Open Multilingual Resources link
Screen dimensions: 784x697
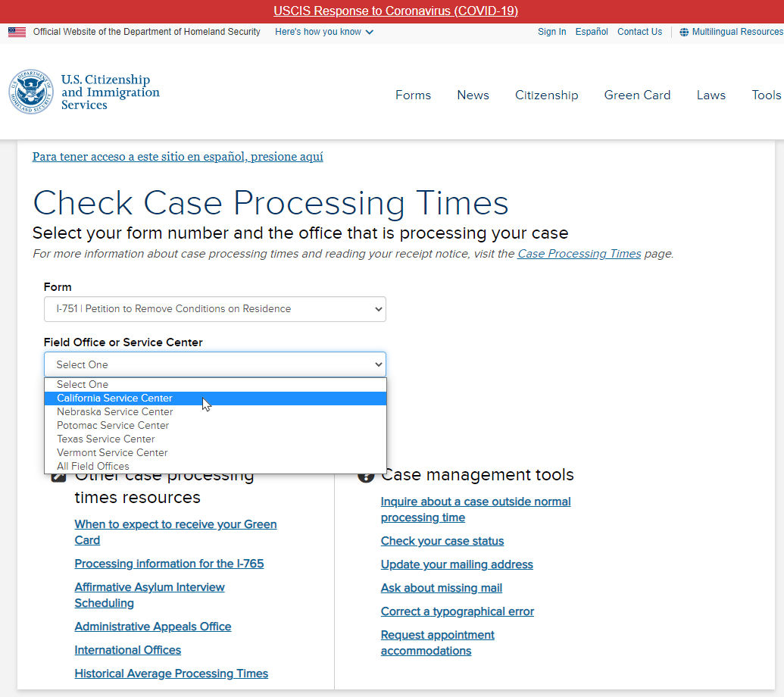click(738, 32)
